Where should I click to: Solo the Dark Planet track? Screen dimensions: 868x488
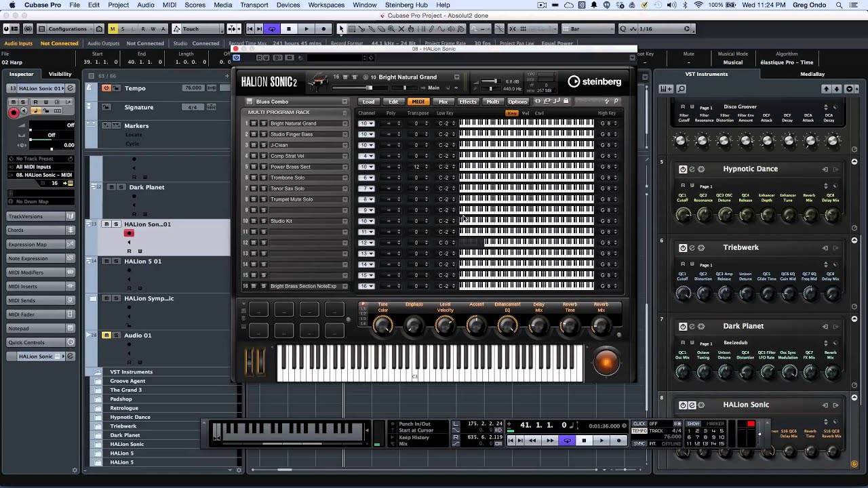coord(120,187)
